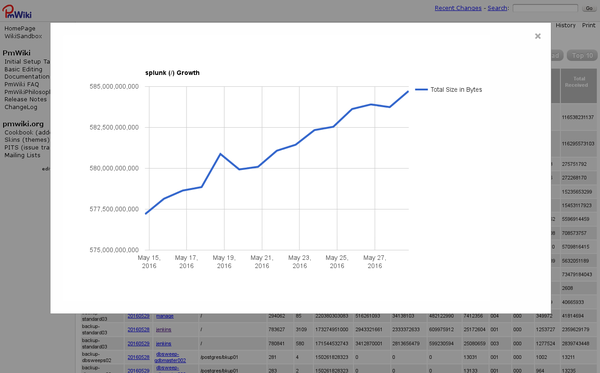Open Cookbook (addons) sidebar link
This screenshot has width=600, height=373.
click(x=27, y=132)
